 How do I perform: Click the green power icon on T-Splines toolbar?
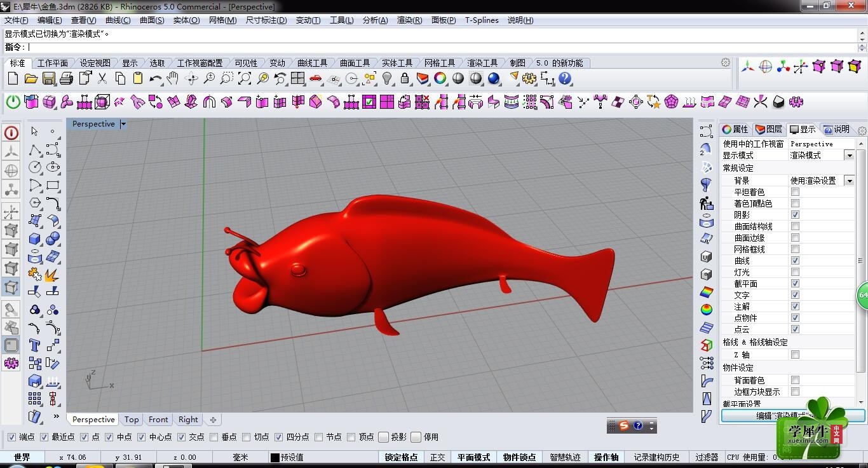click(13, 102)
